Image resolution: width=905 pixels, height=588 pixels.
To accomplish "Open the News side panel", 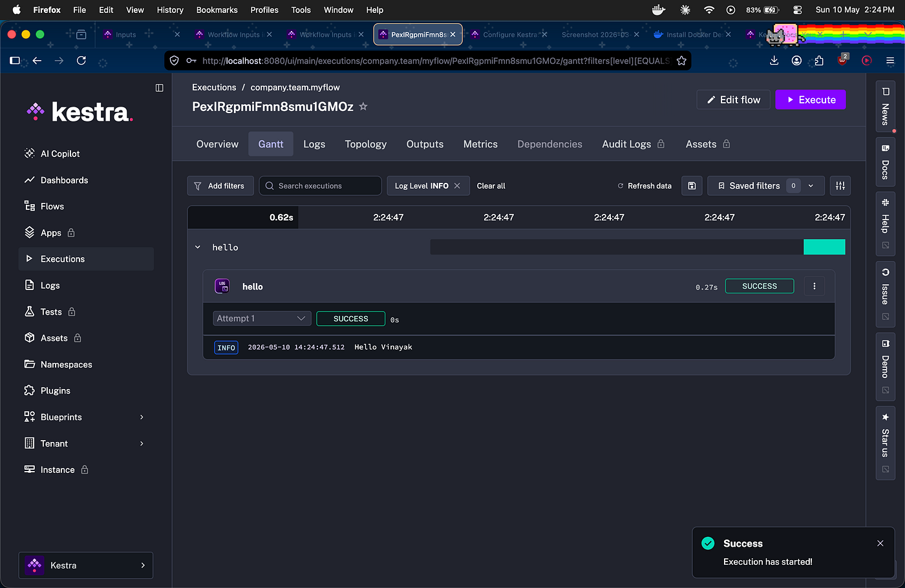I will pyautogui.click(x=885, y=107).
